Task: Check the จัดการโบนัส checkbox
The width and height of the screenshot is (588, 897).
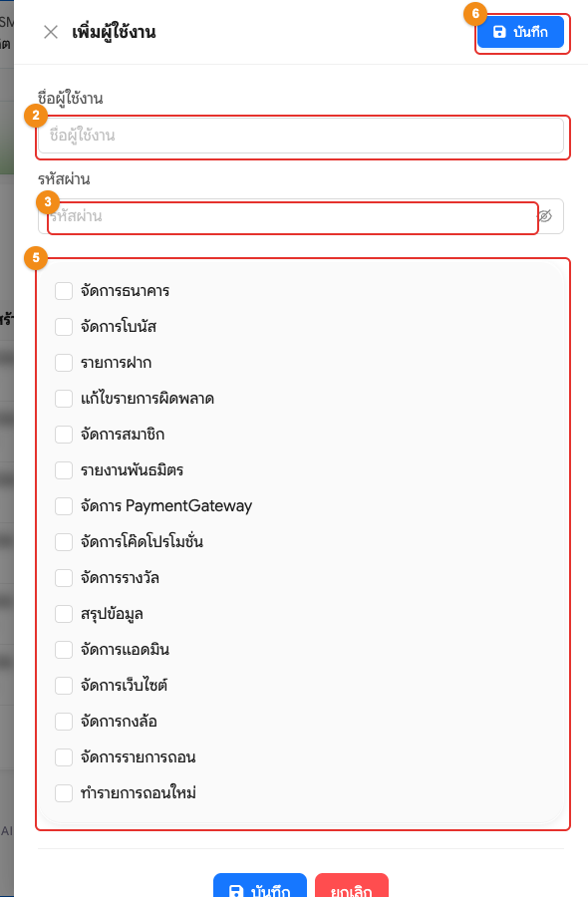Action: click(64, 327)
